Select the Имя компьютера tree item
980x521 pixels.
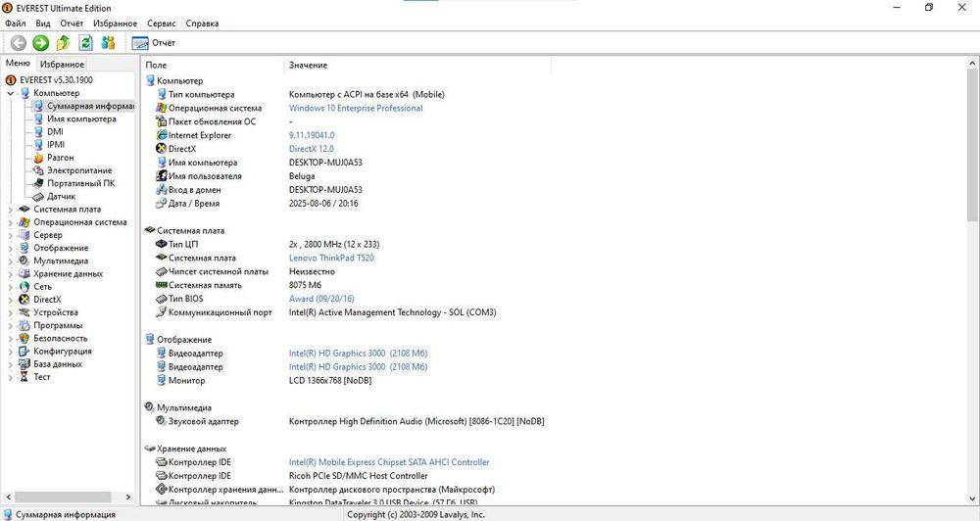[x=81, y=118]
